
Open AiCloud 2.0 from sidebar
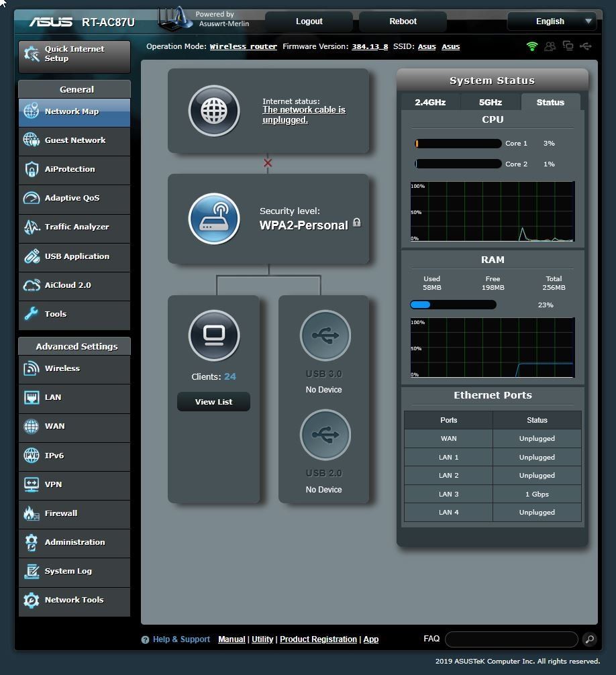74,285
